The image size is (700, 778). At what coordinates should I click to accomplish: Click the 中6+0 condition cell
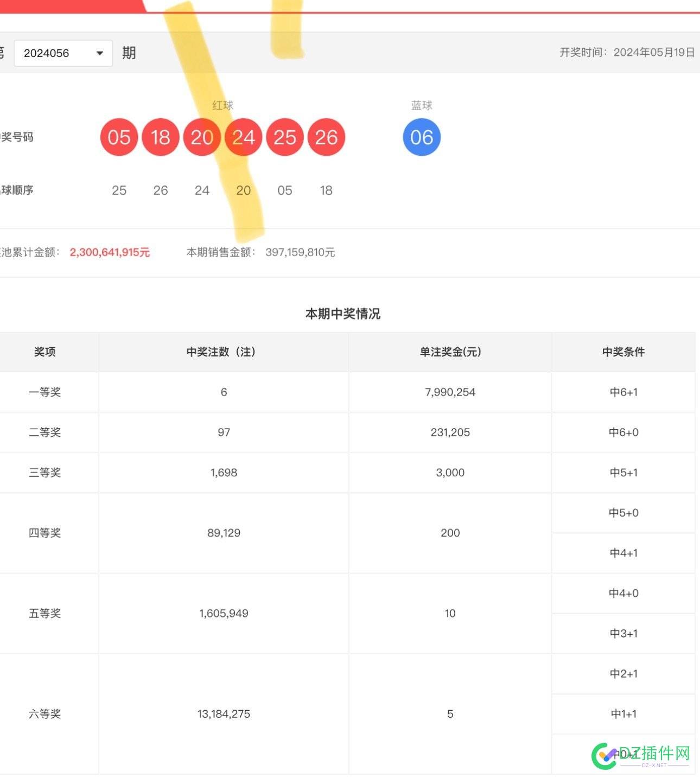pos(623,432)
